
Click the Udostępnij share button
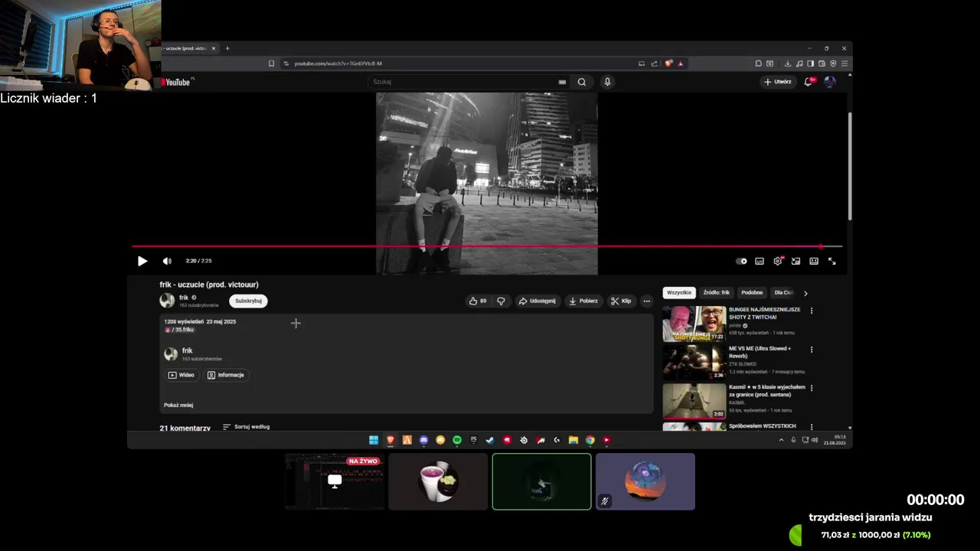tap(537, 301)
